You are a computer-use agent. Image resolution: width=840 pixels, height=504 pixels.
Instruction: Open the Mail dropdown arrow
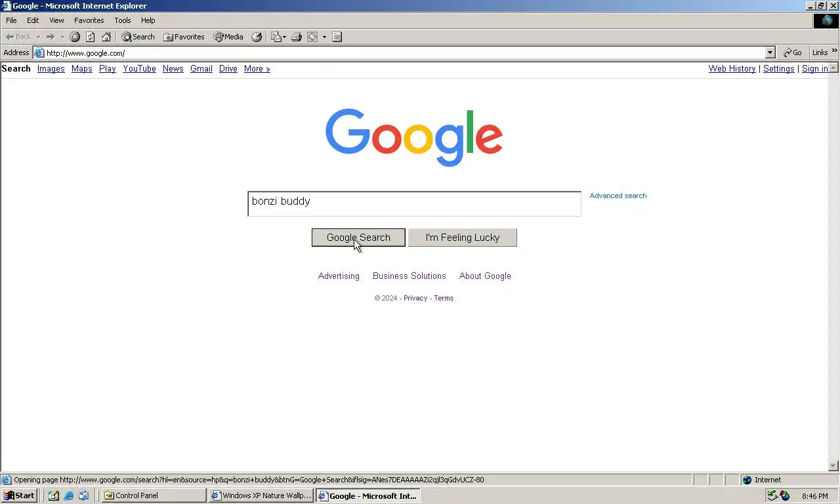(284, 37)
